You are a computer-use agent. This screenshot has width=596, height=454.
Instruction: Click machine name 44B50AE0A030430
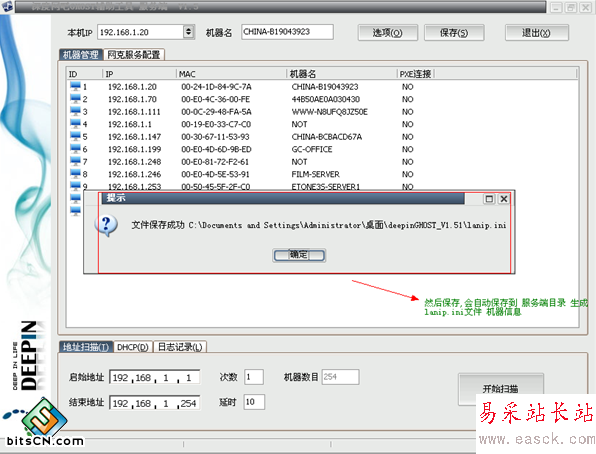pos(326,99)
